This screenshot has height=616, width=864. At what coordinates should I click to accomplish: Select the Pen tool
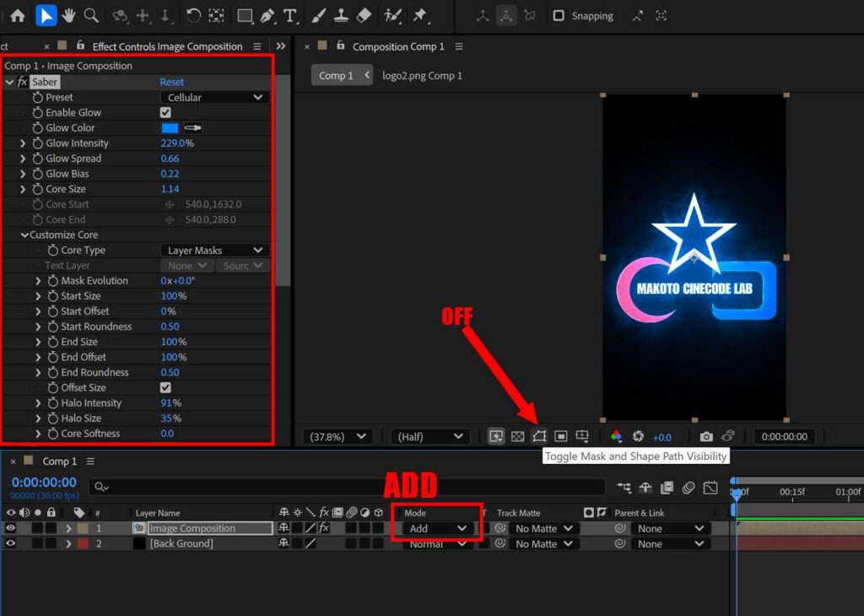click(x=267, y=15)
